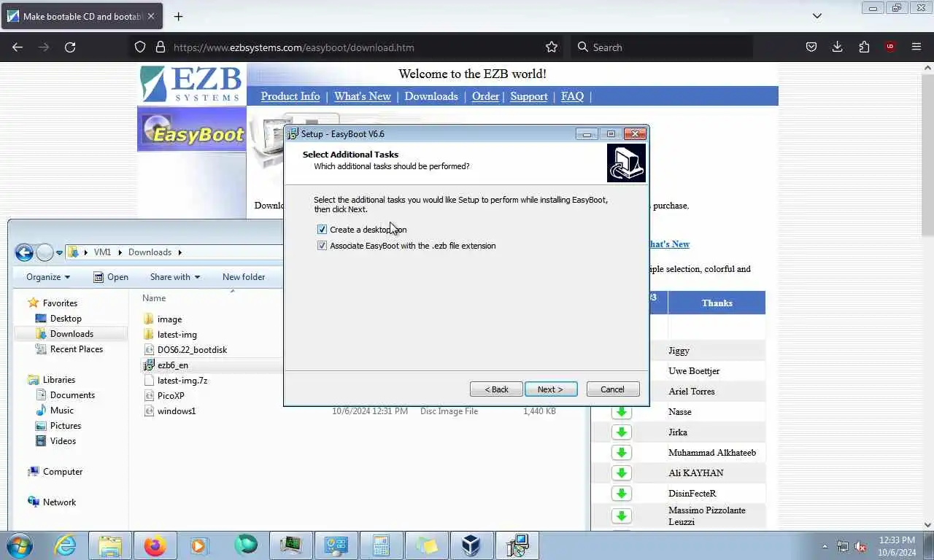
Task: Open a new browser tab
Action: coord(179,16)
